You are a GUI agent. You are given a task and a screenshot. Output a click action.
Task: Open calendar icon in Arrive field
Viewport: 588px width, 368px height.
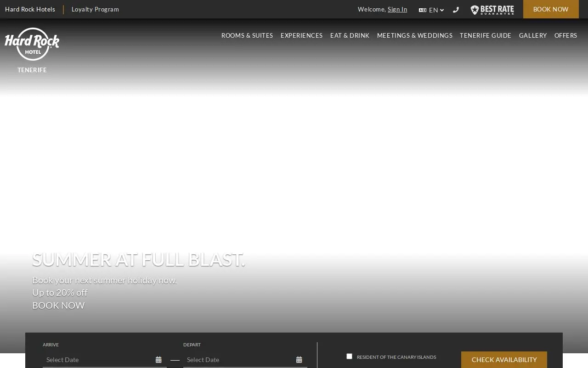coord(158,360)
